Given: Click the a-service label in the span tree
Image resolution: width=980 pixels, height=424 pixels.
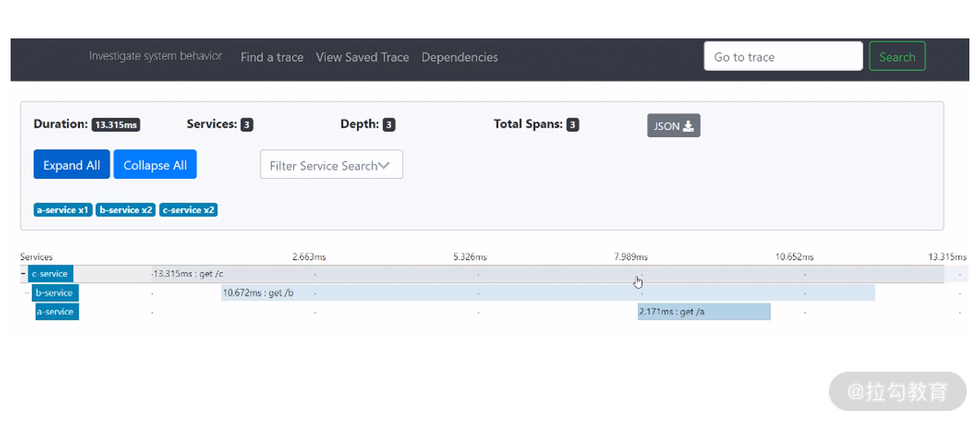Looking at the screenshot, I should tap(56, 311).
